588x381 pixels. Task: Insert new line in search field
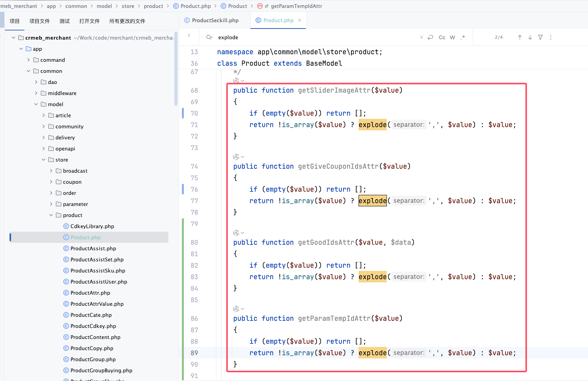(x=431, y=37)
